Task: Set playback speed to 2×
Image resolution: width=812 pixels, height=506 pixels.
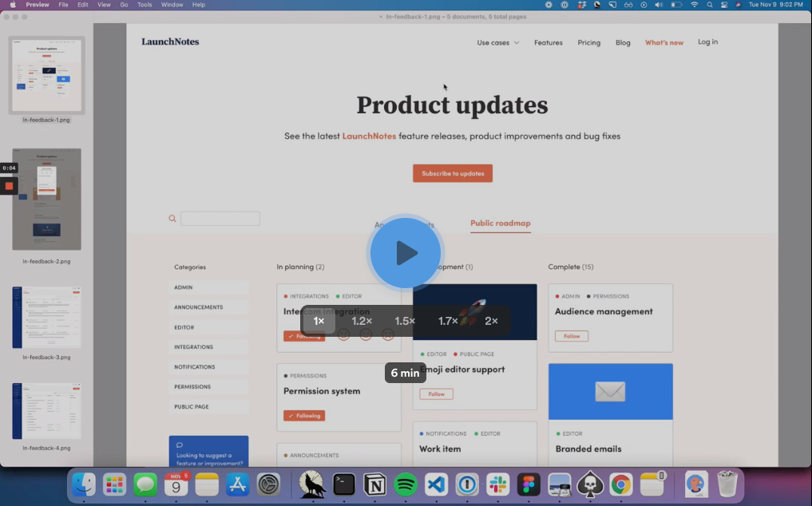Action: pos(491,321)
